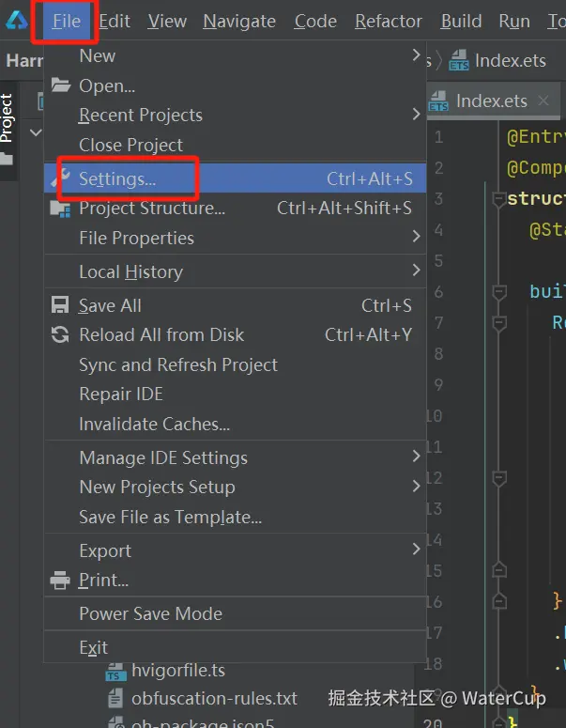Toggle Power Save Mode
The image size is (566, 728).
tap(150, 614)
